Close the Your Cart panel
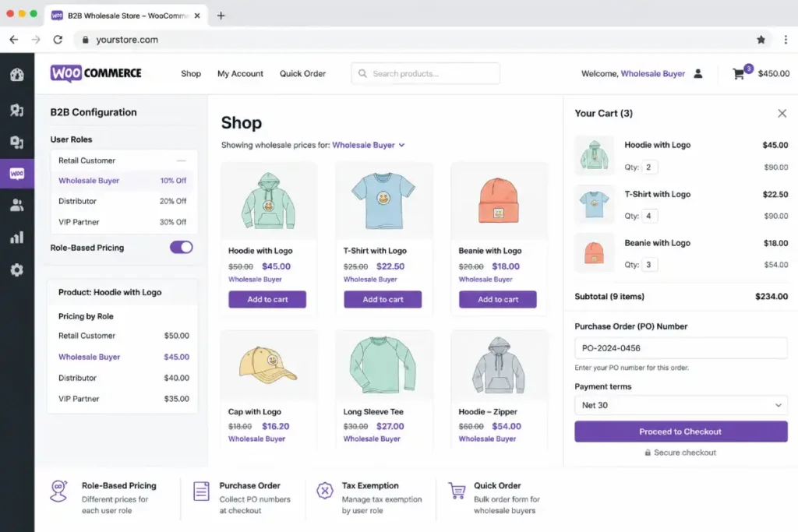Screen dimensions: 798x532 [x=782, y=114]
